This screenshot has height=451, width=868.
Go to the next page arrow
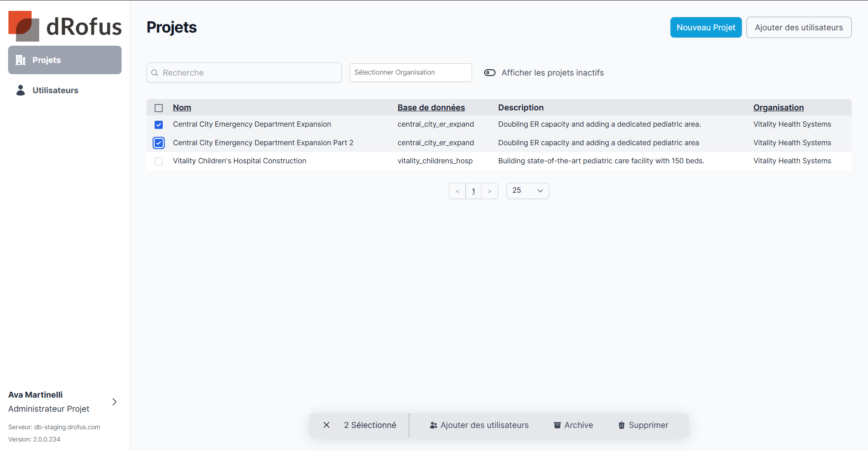(x=490, y=191)
